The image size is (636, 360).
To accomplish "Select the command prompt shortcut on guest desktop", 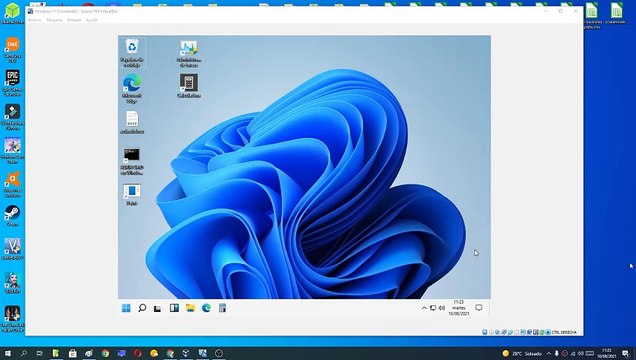I will (132, 161).
